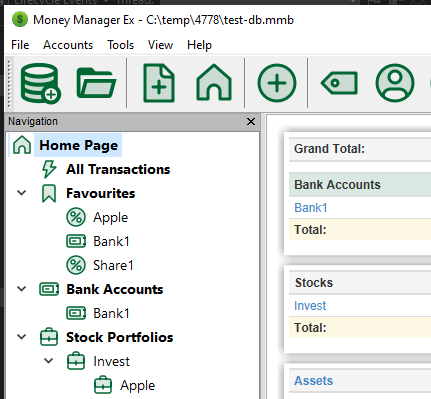
Task: Open the Accounts menu
Action: coord(68,45)
